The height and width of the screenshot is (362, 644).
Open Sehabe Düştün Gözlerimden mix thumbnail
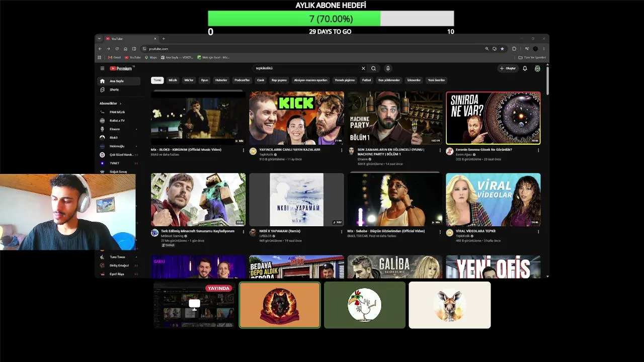pyautogui.click(x=395, y=200)
